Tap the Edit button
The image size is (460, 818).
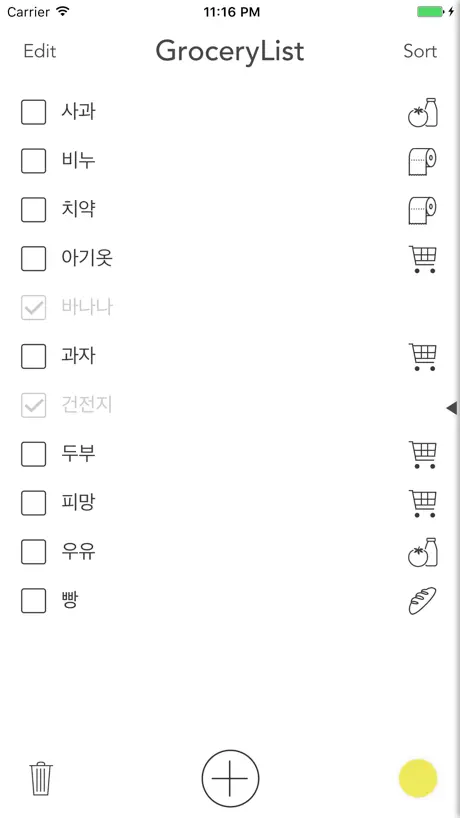tap(40, 51)
